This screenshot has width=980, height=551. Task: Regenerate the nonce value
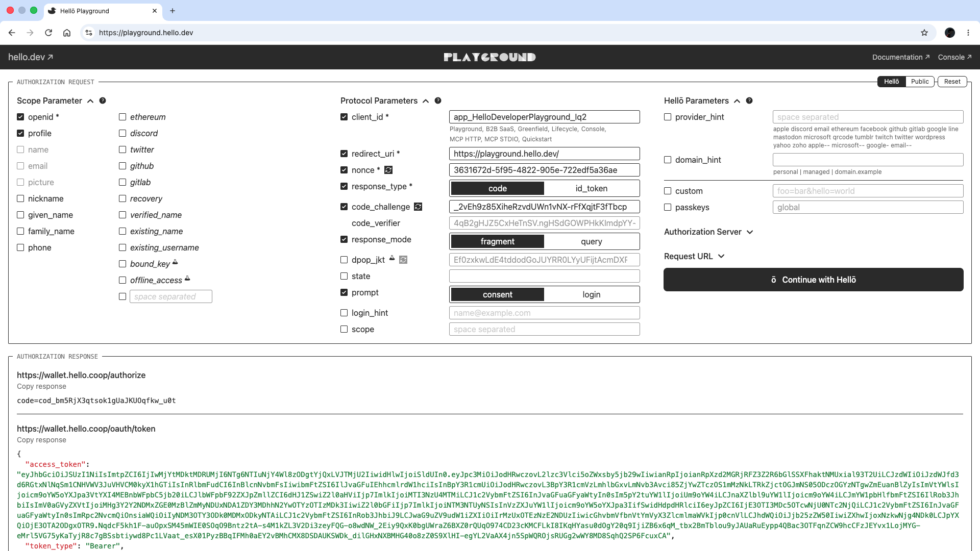click(388, 170)
